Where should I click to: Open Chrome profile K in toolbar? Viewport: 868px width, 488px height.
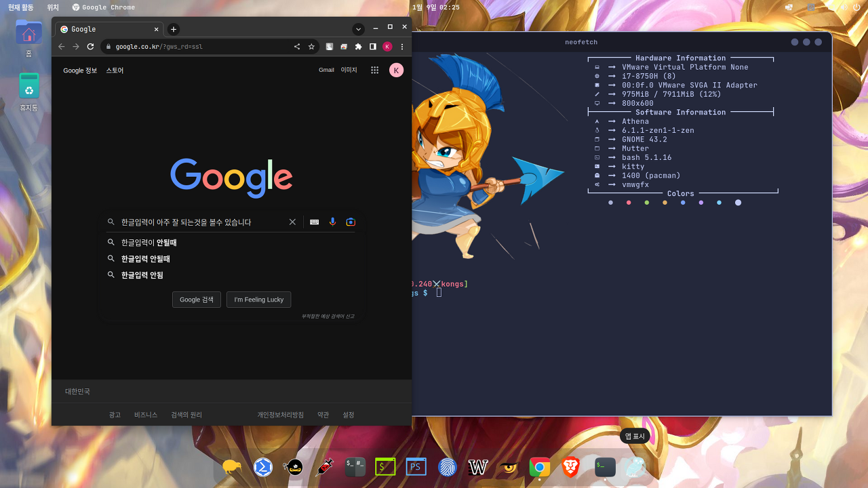[x=387, y=47]
